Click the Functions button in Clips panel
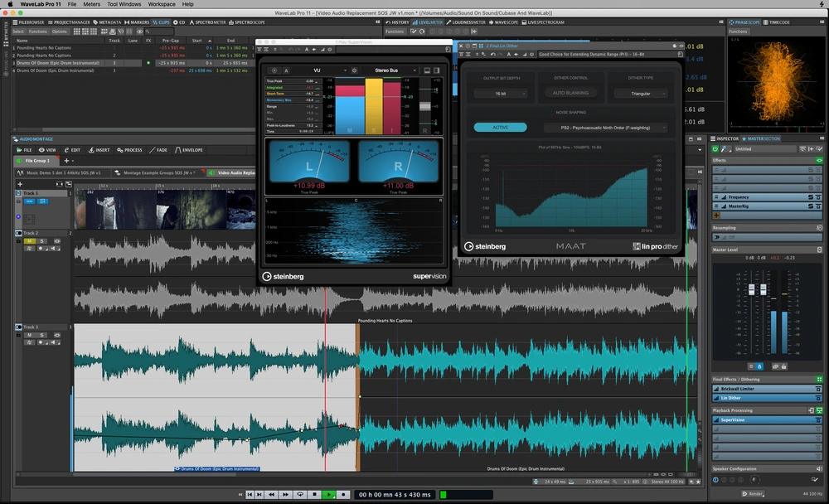Screen dimensions: 829x504 37,31
